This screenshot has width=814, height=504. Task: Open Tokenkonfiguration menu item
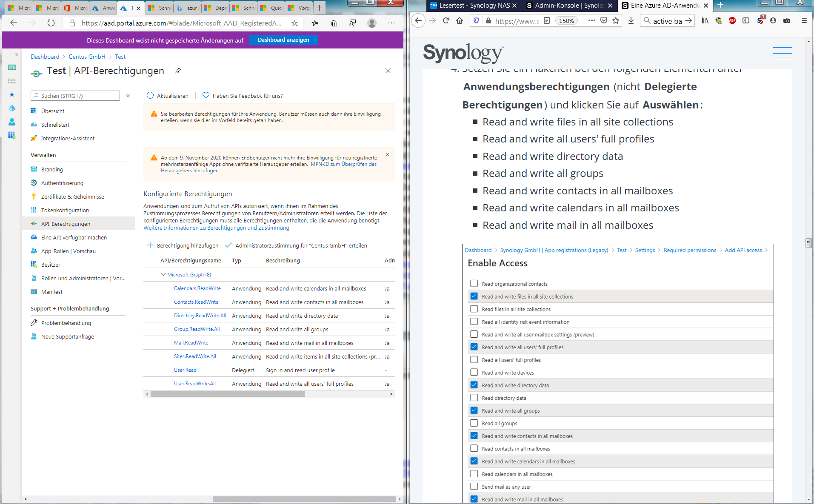(x=65, y=210)
